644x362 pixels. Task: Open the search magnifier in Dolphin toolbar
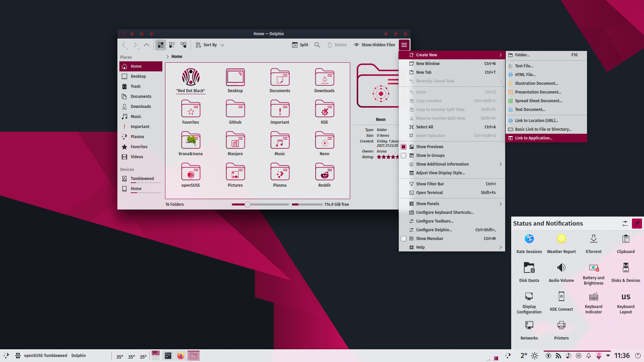pos(317,45)
